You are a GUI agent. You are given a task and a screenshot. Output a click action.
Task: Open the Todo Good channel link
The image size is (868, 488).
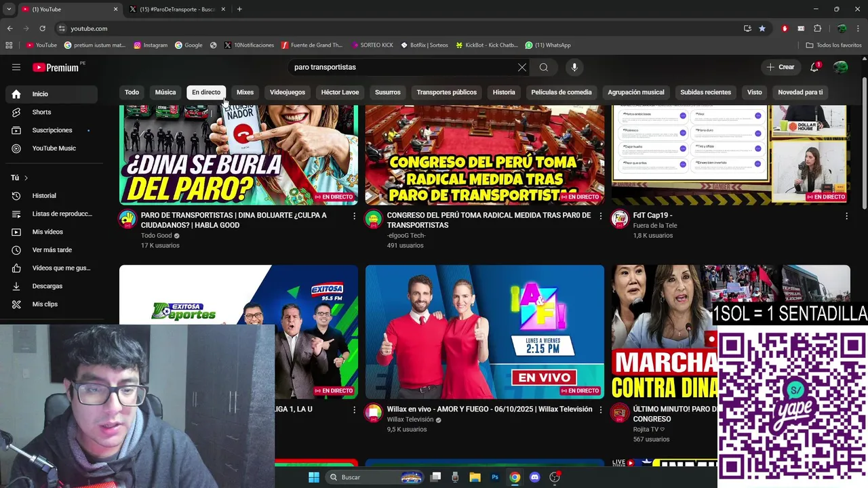coord(157,235)
